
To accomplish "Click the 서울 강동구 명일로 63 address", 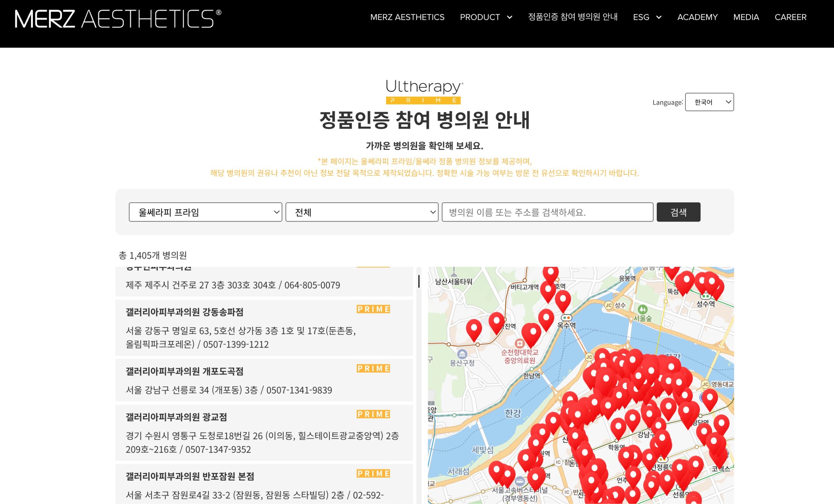I will click(x=241, y=337).
